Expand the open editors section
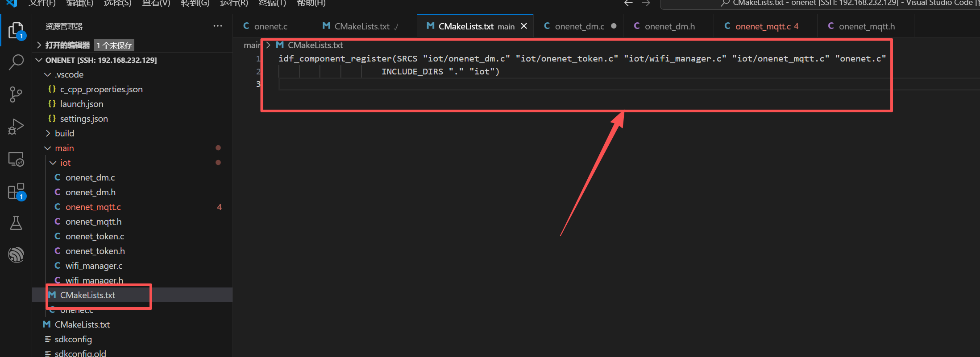Screen dimensions: 980x357 coord(39,45)
